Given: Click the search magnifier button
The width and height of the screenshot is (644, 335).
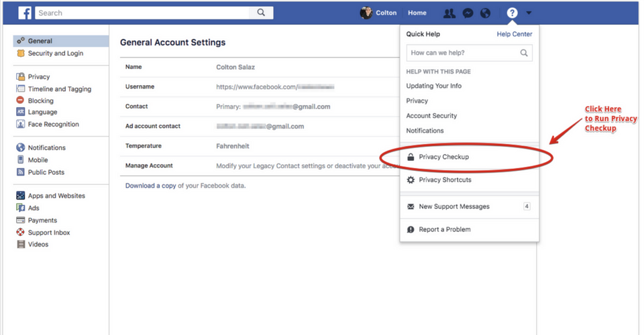Looking at the screenshot, I should tap(261, 13).
